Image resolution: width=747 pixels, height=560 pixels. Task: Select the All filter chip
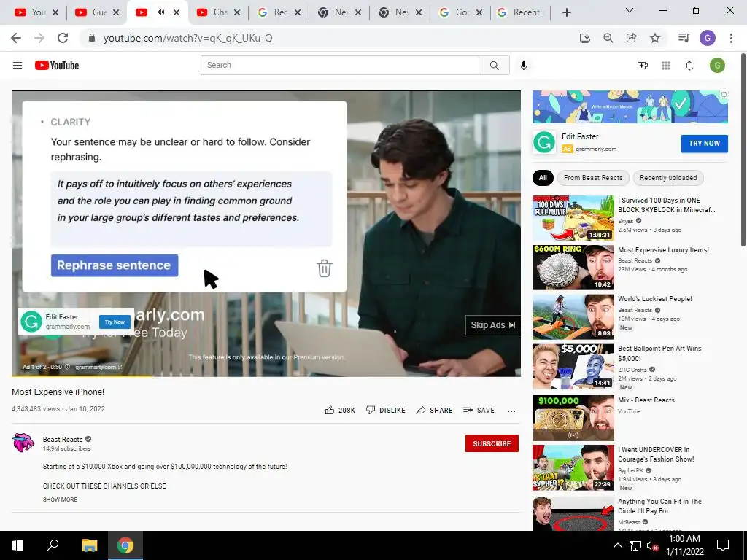(543, 178)
